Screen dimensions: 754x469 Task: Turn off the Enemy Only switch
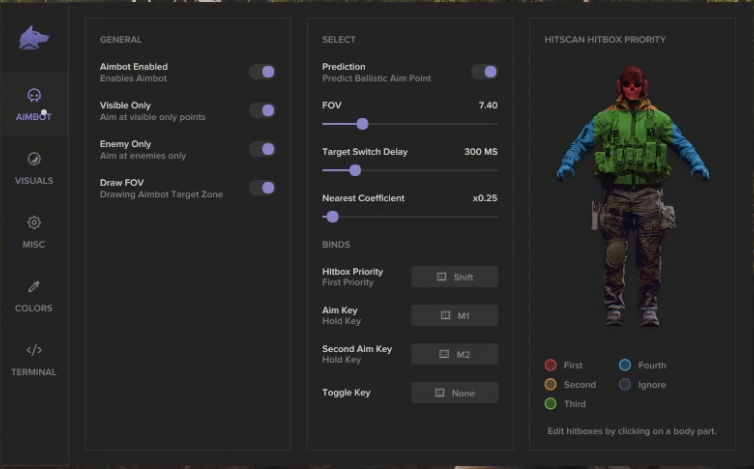263,149
